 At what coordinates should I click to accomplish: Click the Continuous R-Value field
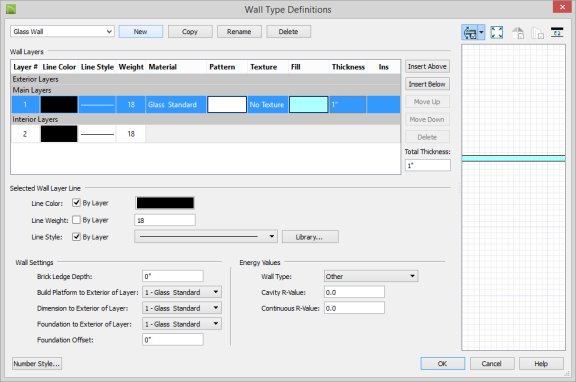354,308
